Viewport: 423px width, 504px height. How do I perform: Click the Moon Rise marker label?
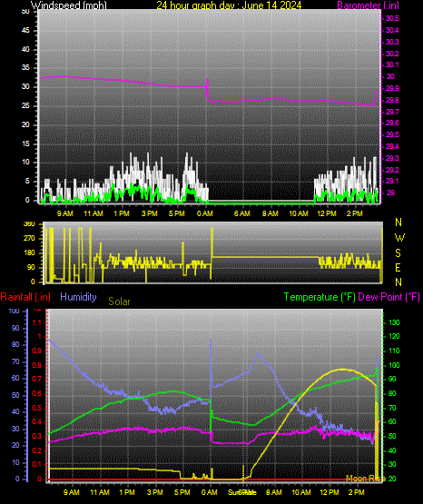[x=366, y=479]
